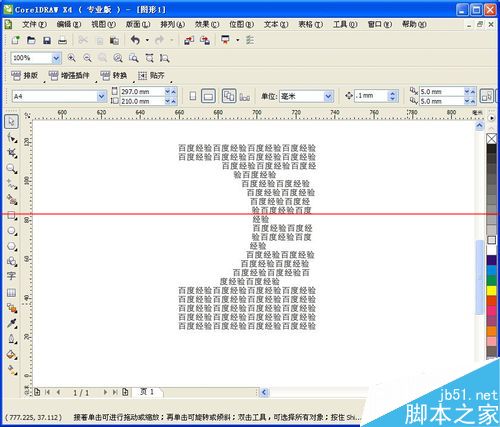Select the Zoom tool in the toolbox
This screenshot has width=500, height=427.
coord(12,168)
